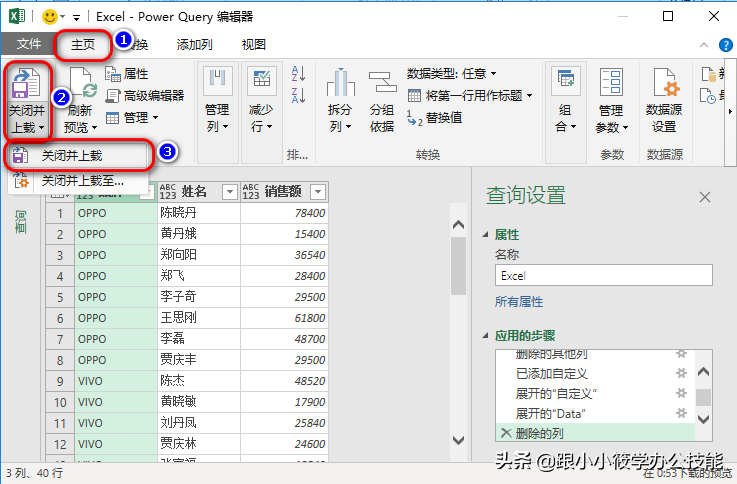Open gear settings for 已添加自定义 step
737x484 pixels.
(682, 373)
